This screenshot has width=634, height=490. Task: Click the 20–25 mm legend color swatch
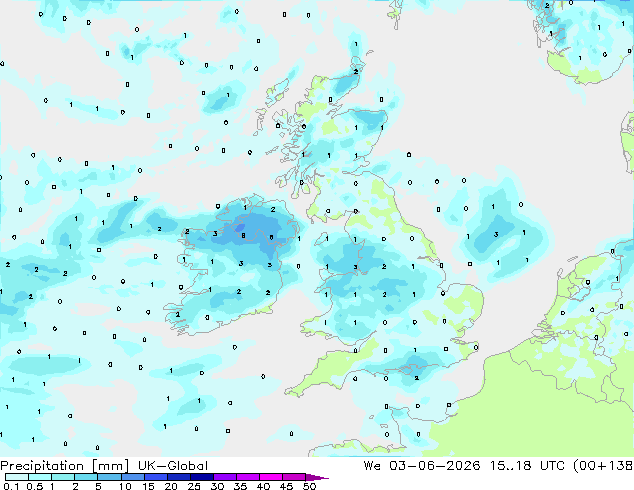point(178,477)
